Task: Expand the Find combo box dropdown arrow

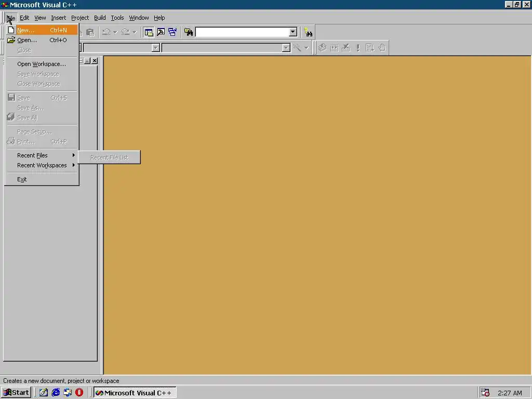Action: point(293,32)
